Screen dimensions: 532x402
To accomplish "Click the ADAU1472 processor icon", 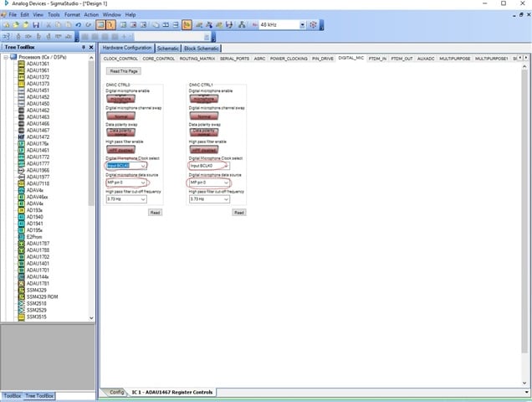I will tap(22, 137).
